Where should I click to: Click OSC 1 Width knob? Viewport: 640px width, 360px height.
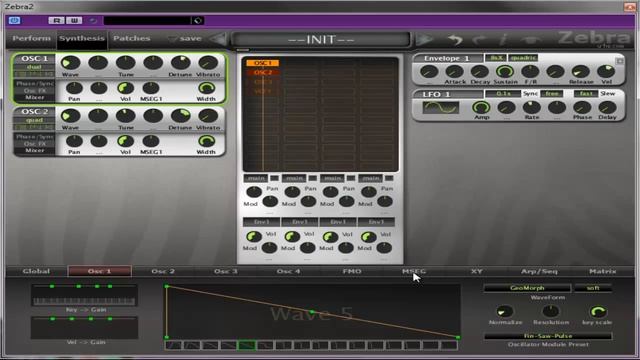pyautogui.click(x=207, y=88)
